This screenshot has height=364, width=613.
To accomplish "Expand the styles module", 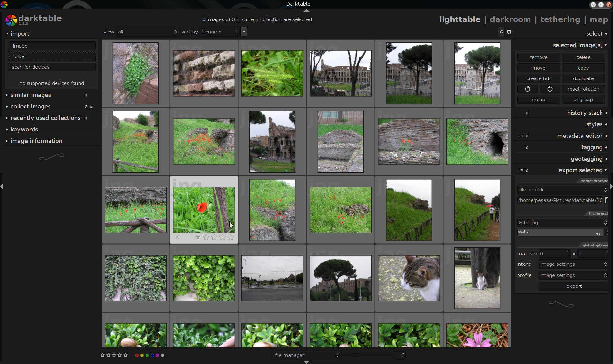I will [594, 124].
